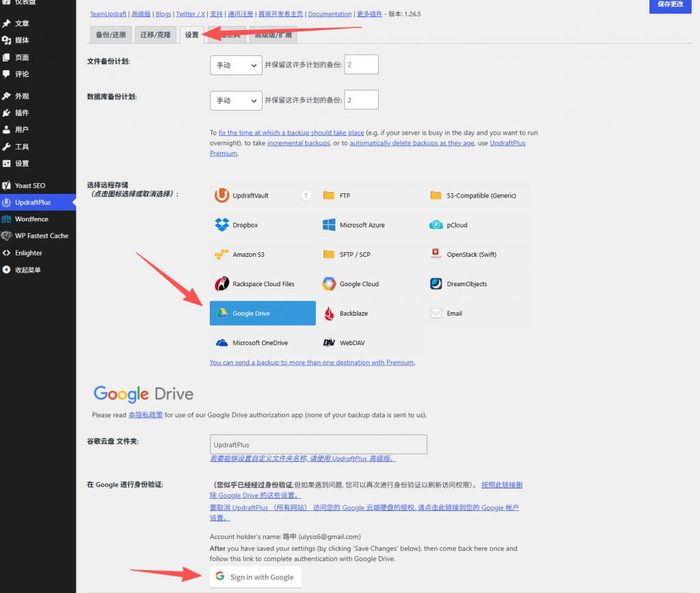
Task: Choose OpenStack (Swift) storage icon
Action: click(435, 254)
